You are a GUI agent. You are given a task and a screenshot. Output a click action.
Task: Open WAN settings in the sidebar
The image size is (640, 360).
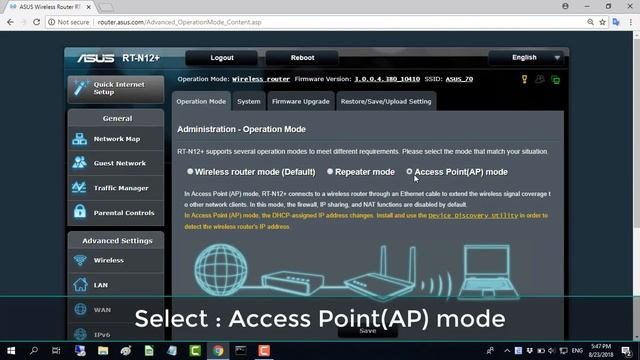coord(116,309)
